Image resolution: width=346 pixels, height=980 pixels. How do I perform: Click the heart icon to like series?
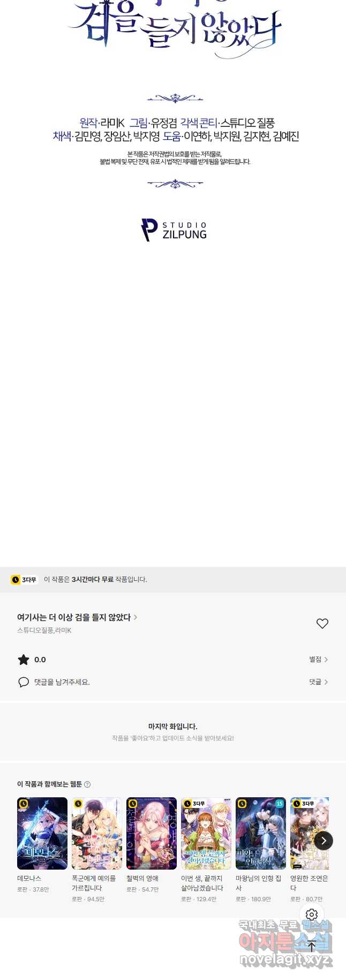pos(322,624)
